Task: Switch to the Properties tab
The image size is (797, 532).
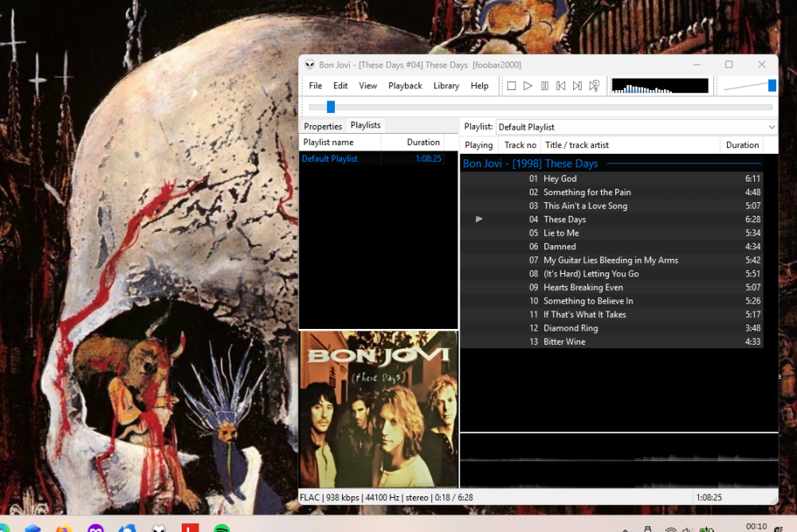Action: 323,127
